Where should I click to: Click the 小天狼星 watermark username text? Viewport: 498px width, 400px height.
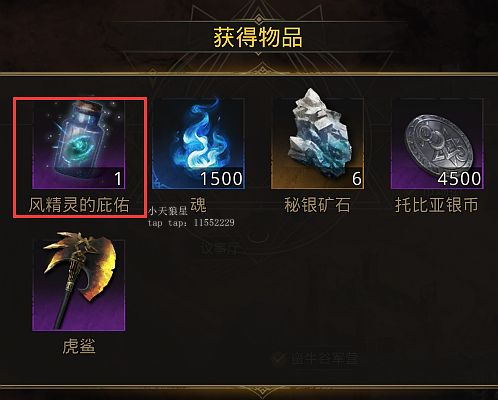pos(168,211)
